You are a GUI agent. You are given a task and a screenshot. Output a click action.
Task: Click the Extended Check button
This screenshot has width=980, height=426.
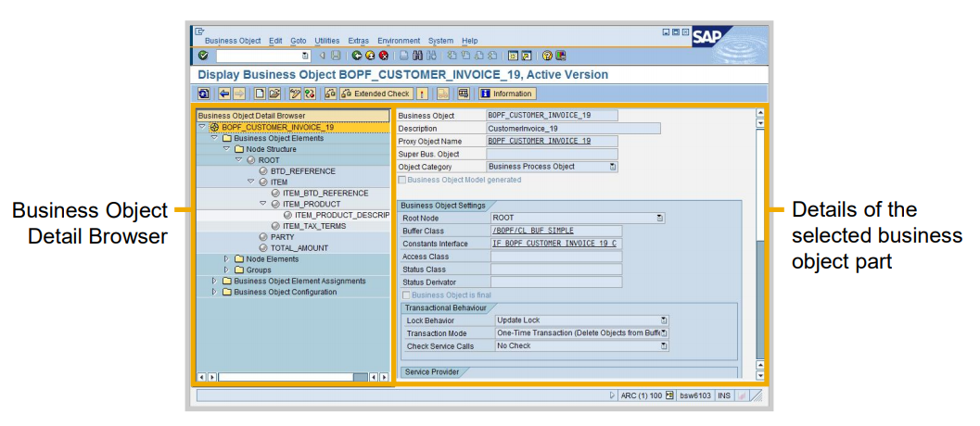[376, 94]
